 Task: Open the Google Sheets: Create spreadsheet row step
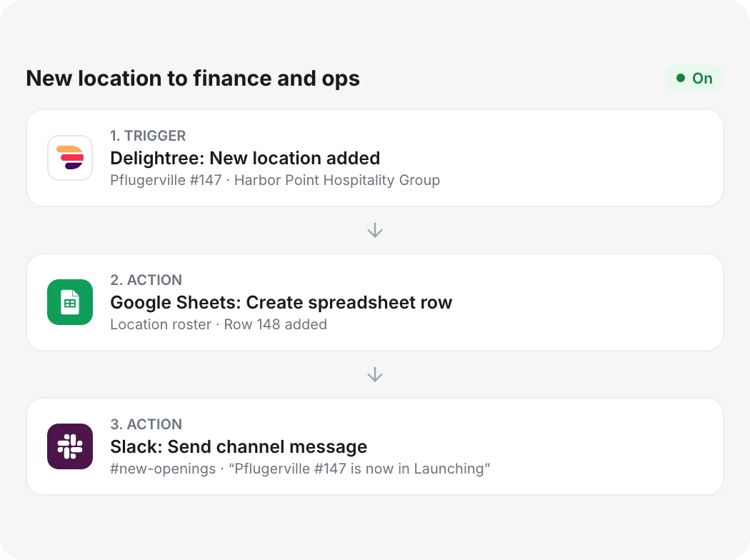(375, 302)
